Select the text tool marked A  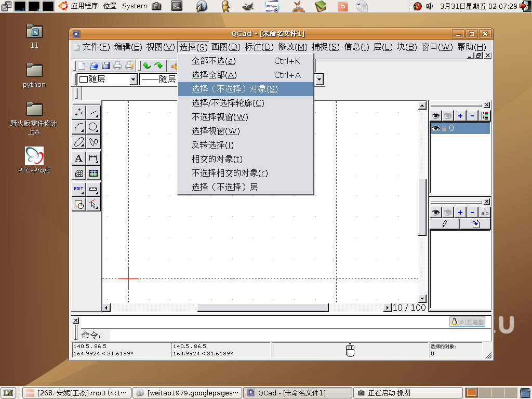[79, 158]
